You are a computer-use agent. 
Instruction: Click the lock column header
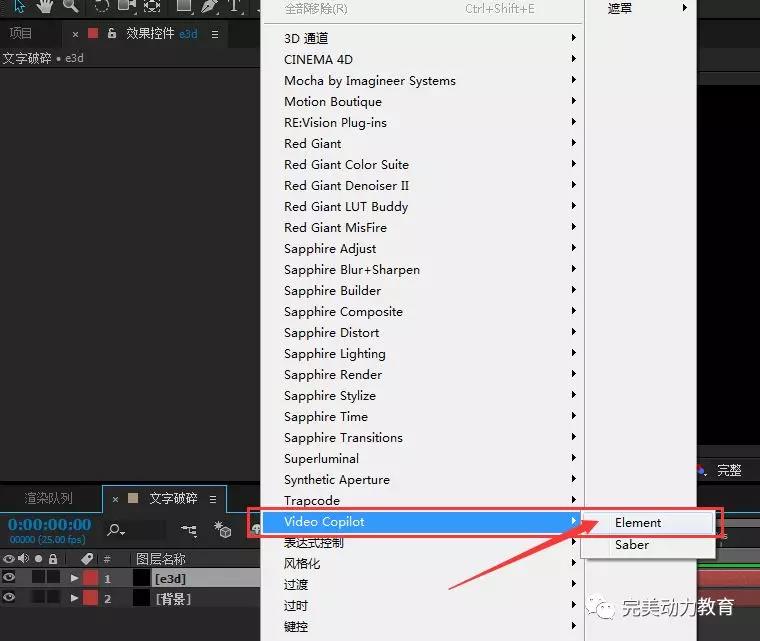(x=53, y=559)
